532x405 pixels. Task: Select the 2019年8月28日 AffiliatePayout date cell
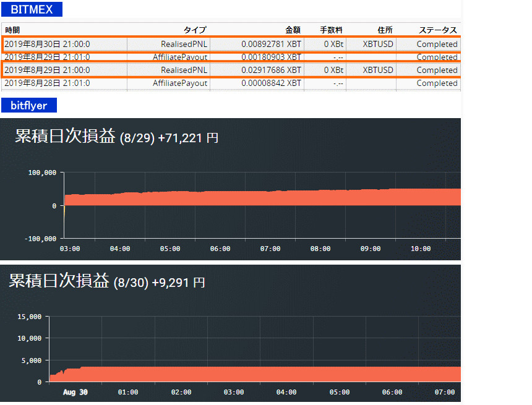[x=47, y=83]
